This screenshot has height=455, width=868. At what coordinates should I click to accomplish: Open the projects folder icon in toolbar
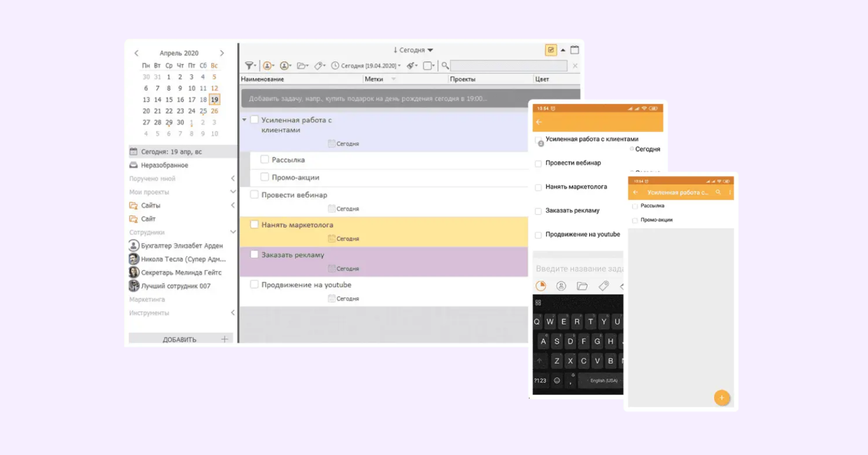point(301,66)
